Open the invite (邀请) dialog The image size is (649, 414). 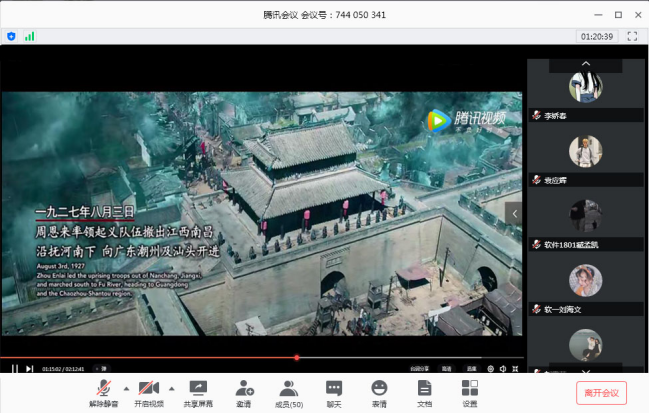(x=244, y=391)
